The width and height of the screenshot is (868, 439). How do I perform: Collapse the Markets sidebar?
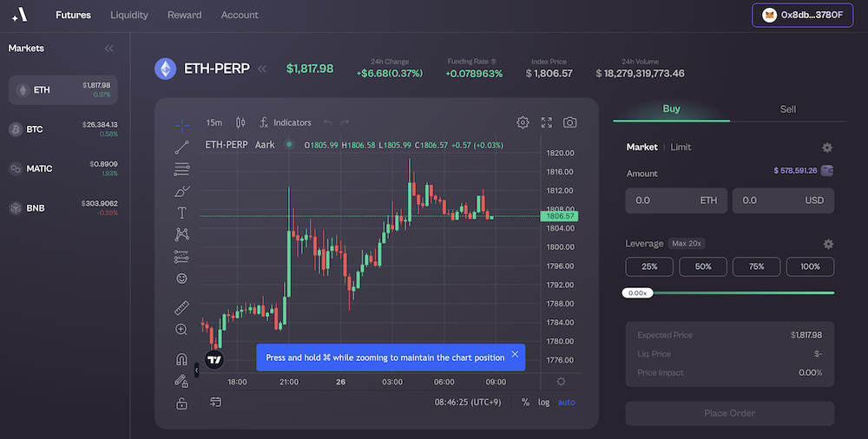(x=109, y=49)
